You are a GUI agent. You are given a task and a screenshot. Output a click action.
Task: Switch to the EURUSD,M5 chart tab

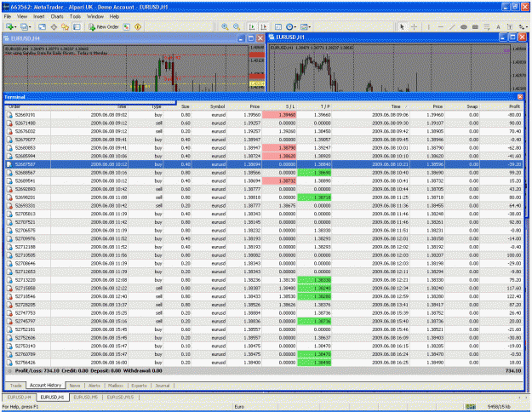pos(85,397)
